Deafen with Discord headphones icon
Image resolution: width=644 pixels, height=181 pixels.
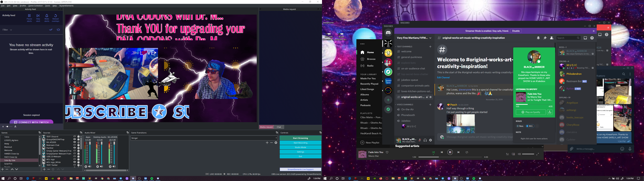[425, 140]
